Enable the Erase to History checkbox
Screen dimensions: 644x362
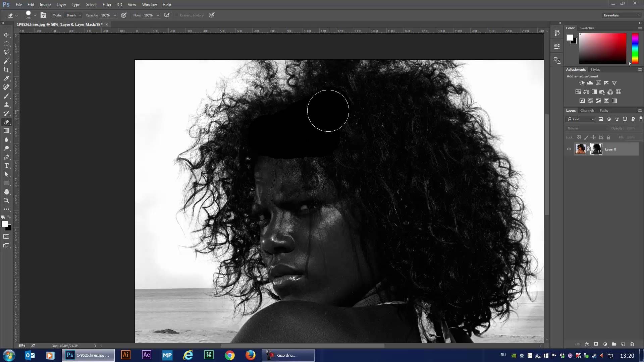click(176, 15)
